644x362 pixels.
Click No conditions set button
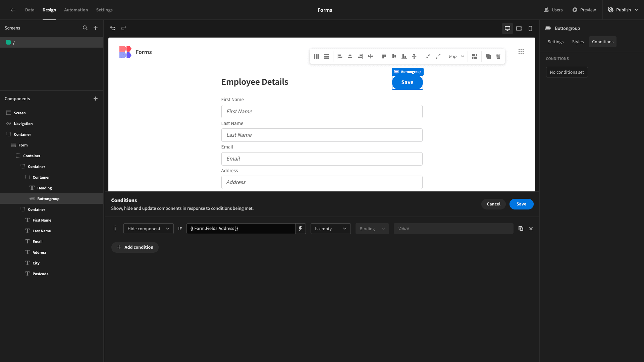[567, 72]
